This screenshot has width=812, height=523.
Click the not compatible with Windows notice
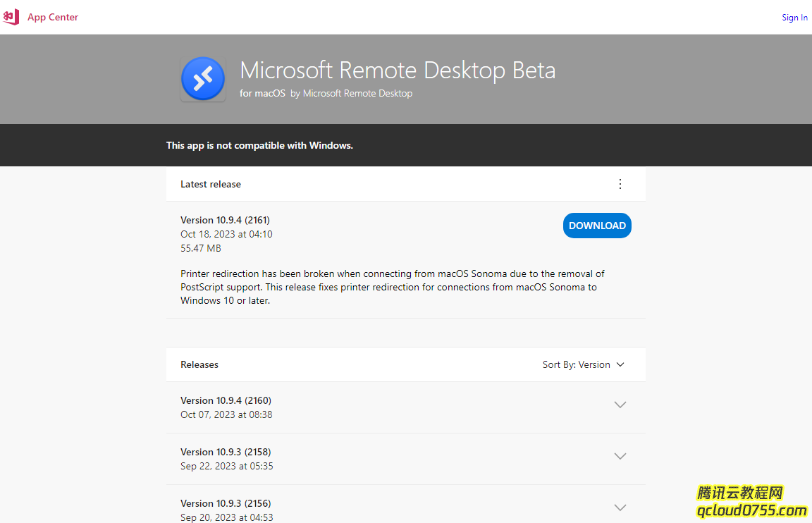[x=259, y=145]
